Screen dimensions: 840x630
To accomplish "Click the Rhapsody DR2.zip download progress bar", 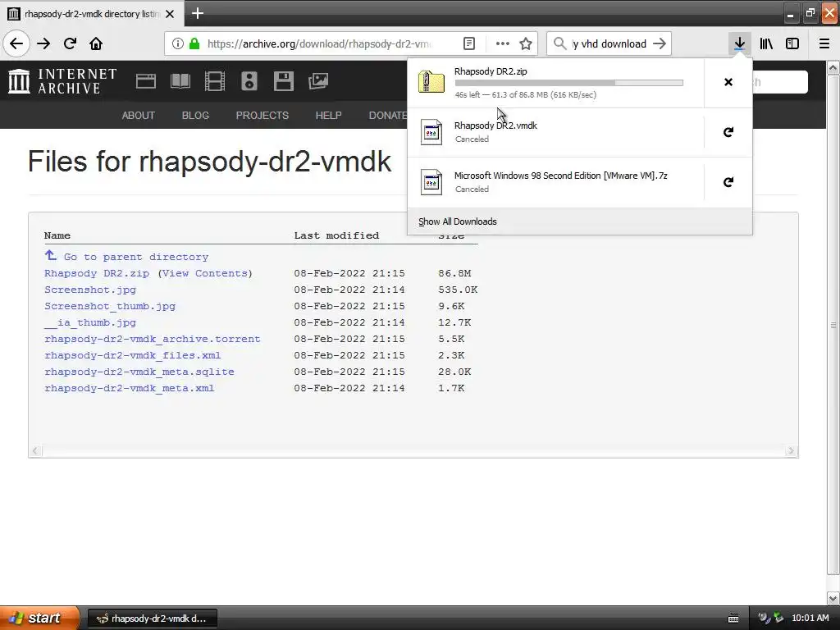I will (569, 83).
